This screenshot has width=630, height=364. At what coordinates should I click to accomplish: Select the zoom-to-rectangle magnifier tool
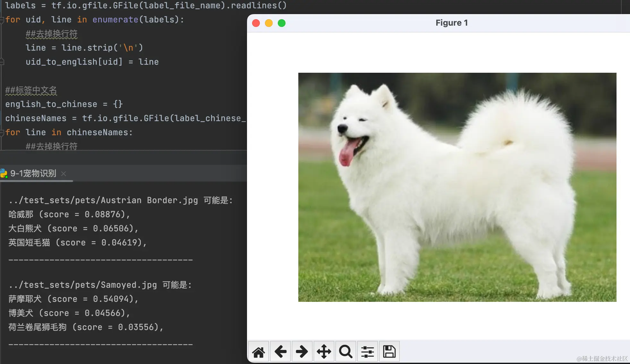click(x=345, y=352)
